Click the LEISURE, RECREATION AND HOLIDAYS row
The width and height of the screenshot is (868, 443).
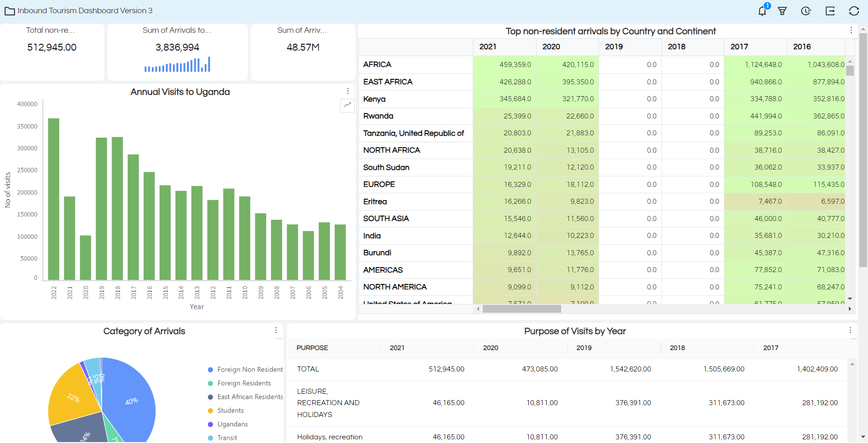pos(568,403)
